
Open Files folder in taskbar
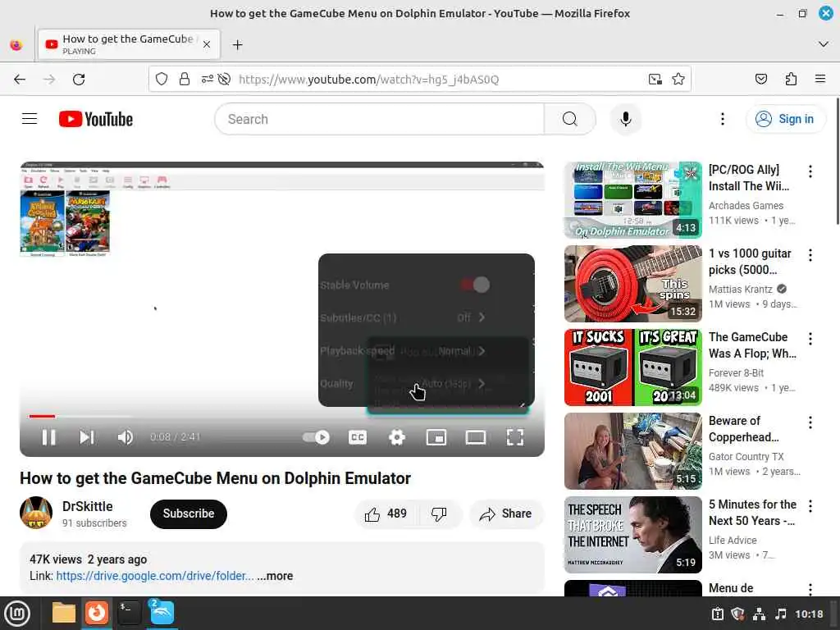pyautogui.click(x=63, y=613)
